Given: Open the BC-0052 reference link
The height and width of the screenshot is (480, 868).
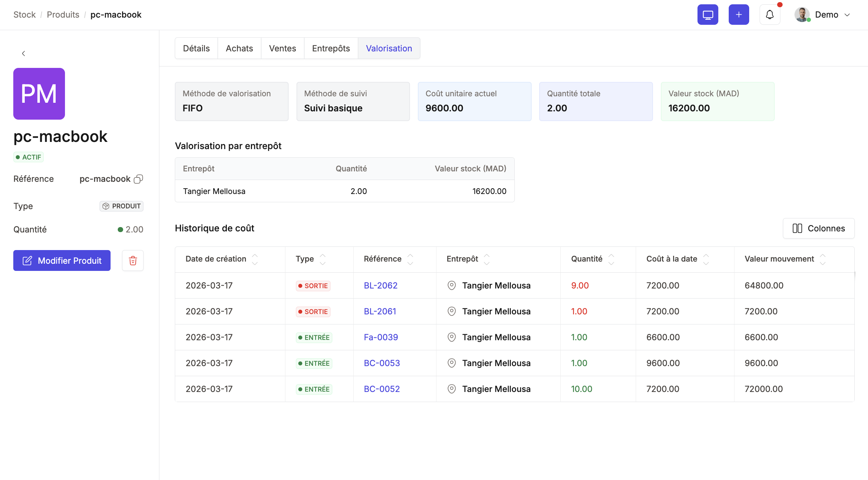Looking at the screenshot, I should point(382,389).
